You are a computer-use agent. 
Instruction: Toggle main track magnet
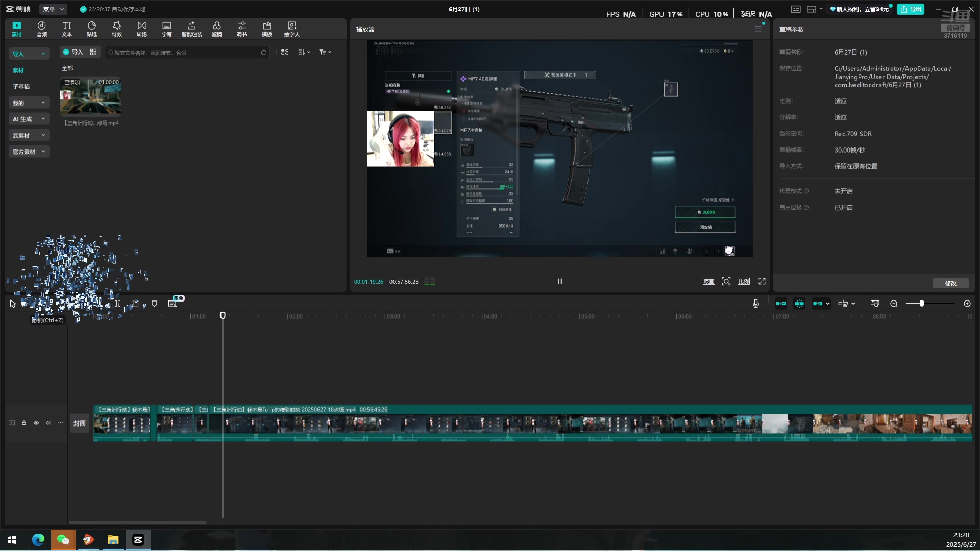click(x=781, y=304)
